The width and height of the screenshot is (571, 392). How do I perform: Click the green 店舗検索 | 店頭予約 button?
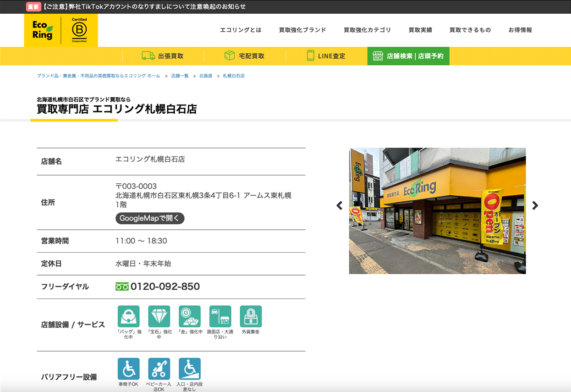tap(408, 56)
